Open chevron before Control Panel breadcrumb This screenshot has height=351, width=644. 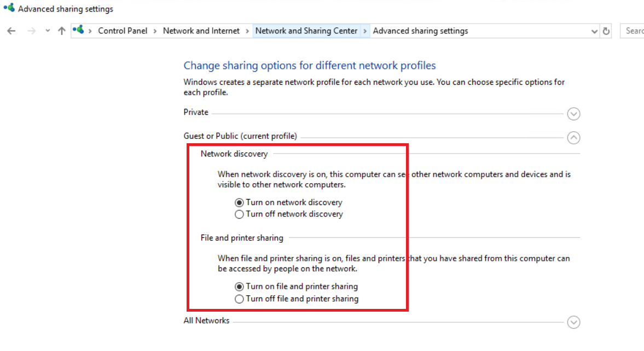[90, 31]
